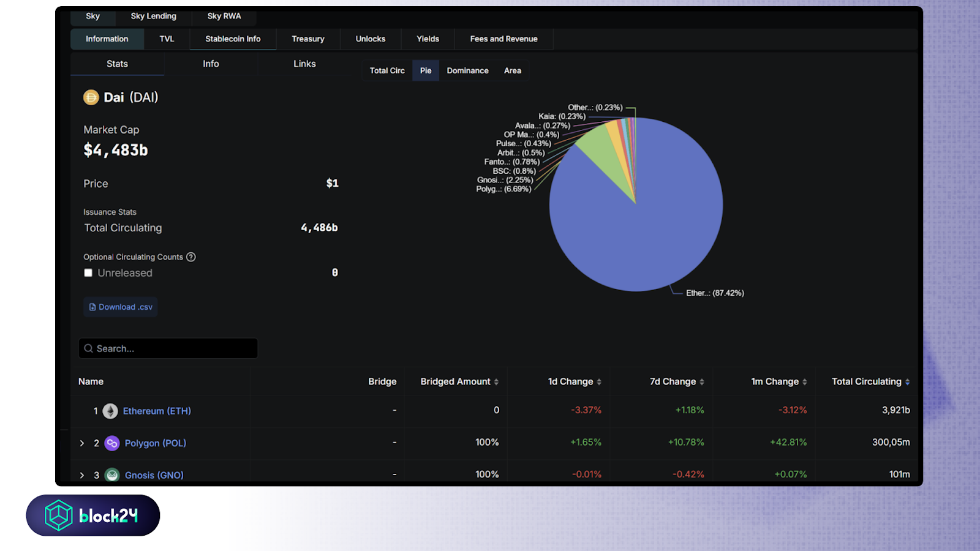Screen dimensions: 980x551
Task: Sort by 1d Change arrows icon
Action: tap(599, 382)
